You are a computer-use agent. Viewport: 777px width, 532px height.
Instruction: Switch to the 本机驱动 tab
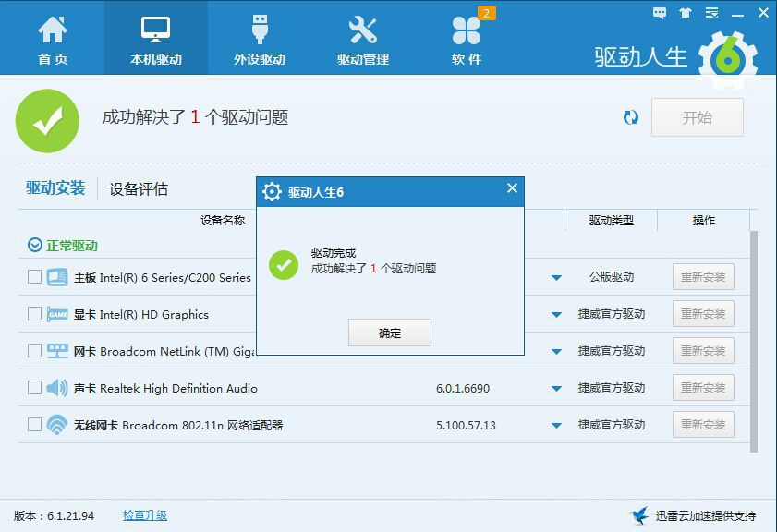[156, 39]
